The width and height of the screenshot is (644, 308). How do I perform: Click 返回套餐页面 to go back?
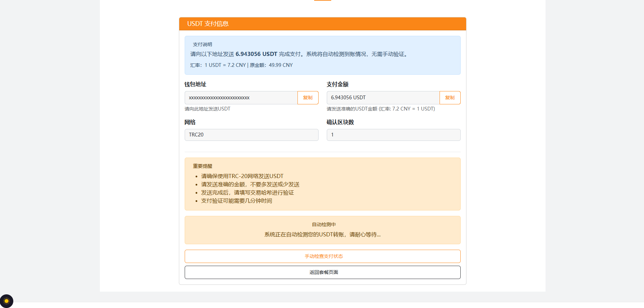click(x=322, y=272)
